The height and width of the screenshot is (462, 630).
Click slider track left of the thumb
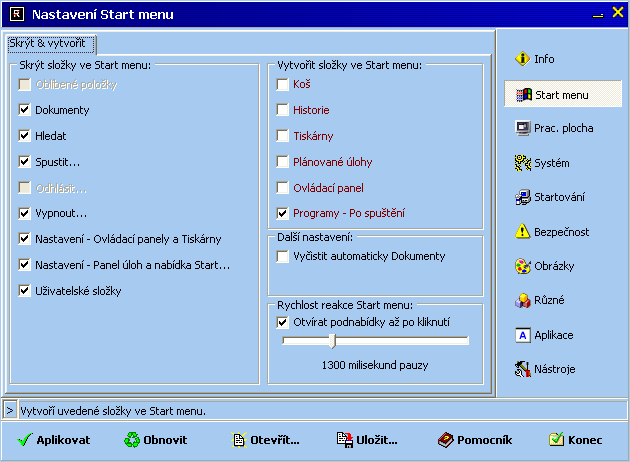306,341
